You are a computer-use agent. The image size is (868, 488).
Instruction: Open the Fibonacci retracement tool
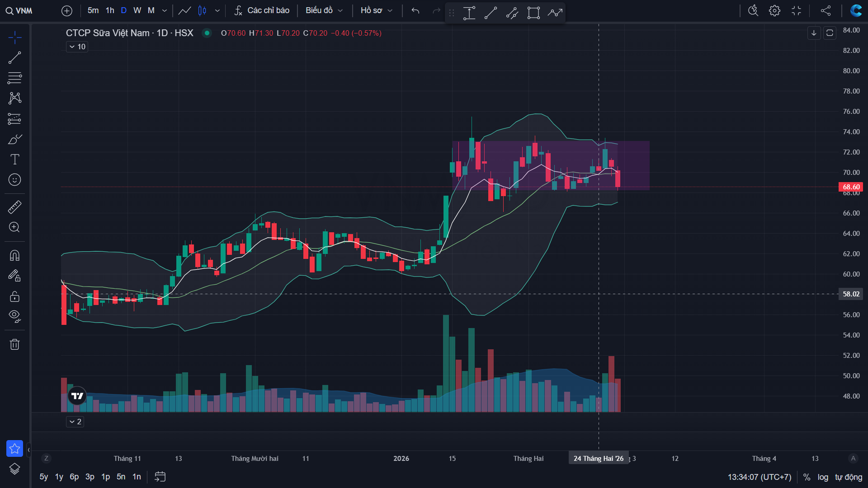[14, 78]
